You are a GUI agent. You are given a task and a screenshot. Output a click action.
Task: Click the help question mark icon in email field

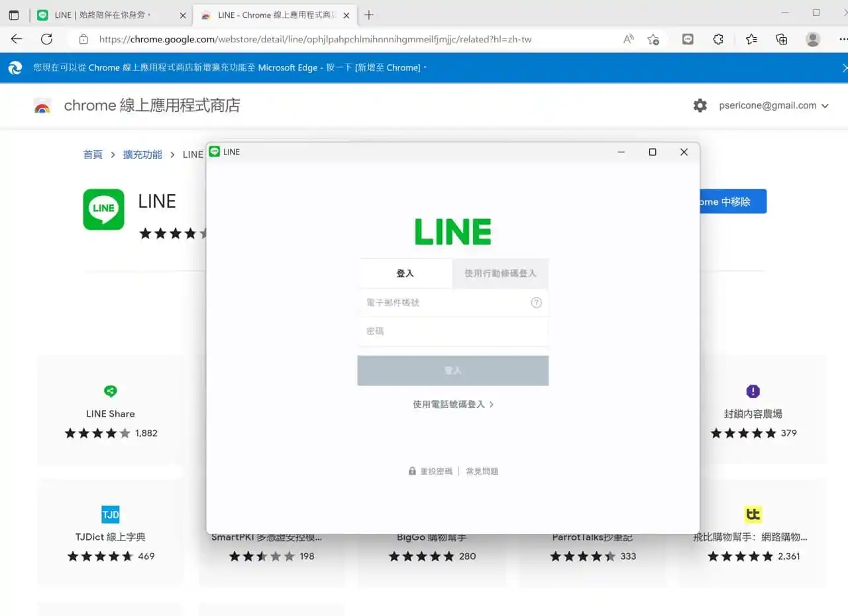(x=537, y=303)
